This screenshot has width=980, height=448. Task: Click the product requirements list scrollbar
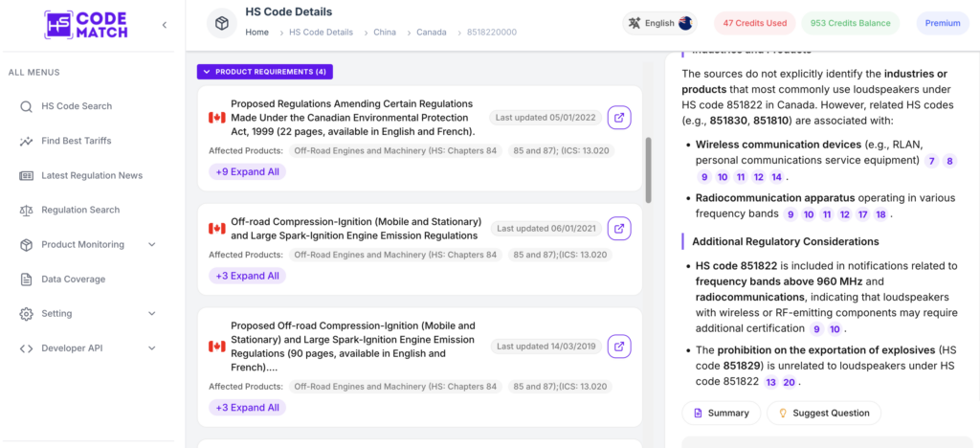[x=648, y=170]
